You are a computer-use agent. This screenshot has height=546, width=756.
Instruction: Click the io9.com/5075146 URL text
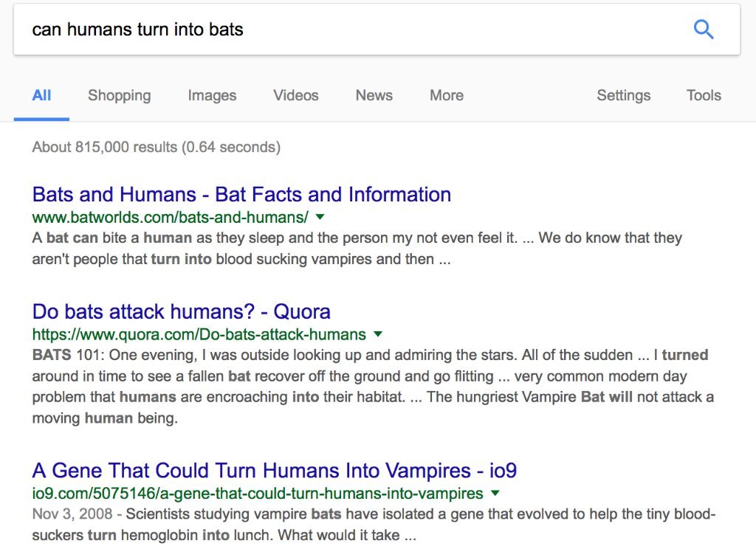[258, 494]
